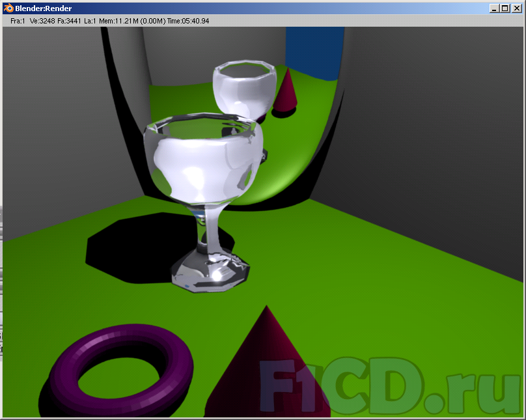Minimize the Blender:Render window
This screenshot has width=526, height=420.
(x=494, y=8)
